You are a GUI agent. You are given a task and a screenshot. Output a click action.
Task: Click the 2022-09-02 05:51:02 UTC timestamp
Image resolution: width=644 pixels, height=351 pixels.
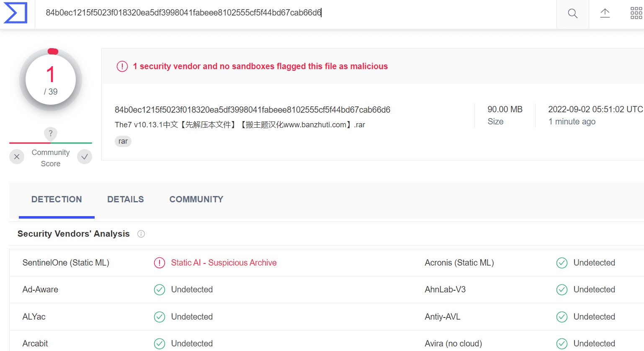[x=595, y=109]
